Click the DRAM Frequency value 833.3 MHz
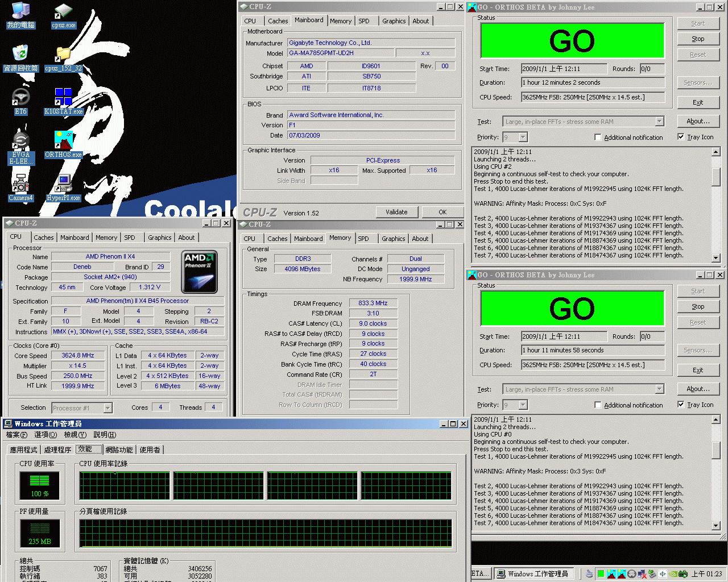The image size is (728, 582). [x=373, y=303]
